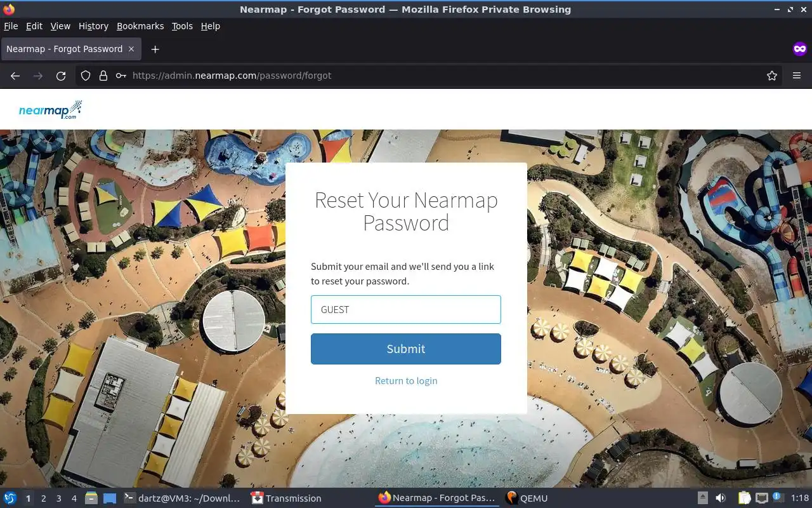Image resolution: width=812 pixels, height=508 pixels.
Task: Reload the current page
Action: point(61,76)
